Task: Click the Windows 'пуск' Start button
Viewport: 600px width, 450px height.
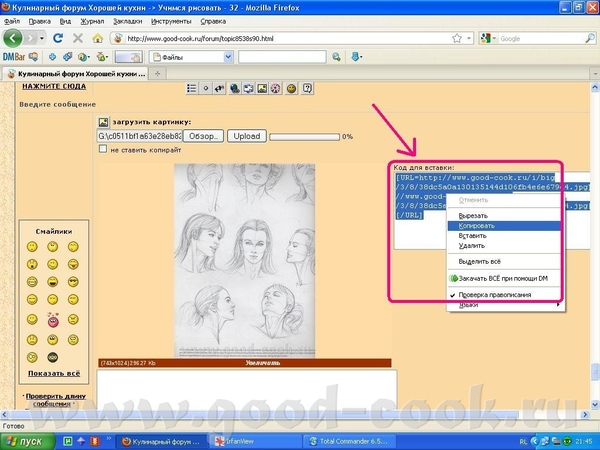Action: pos(28,442)
